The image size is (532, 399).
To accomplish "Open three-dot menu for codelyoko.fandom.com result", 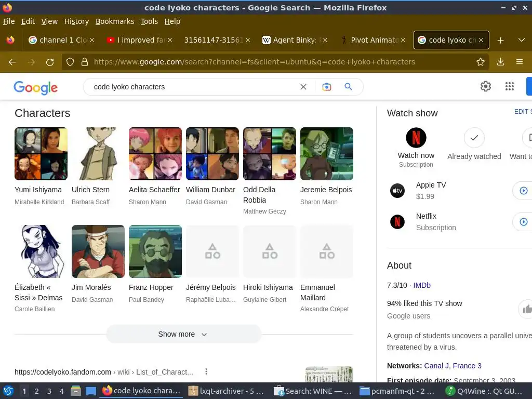I will click(x=206, y=371).
